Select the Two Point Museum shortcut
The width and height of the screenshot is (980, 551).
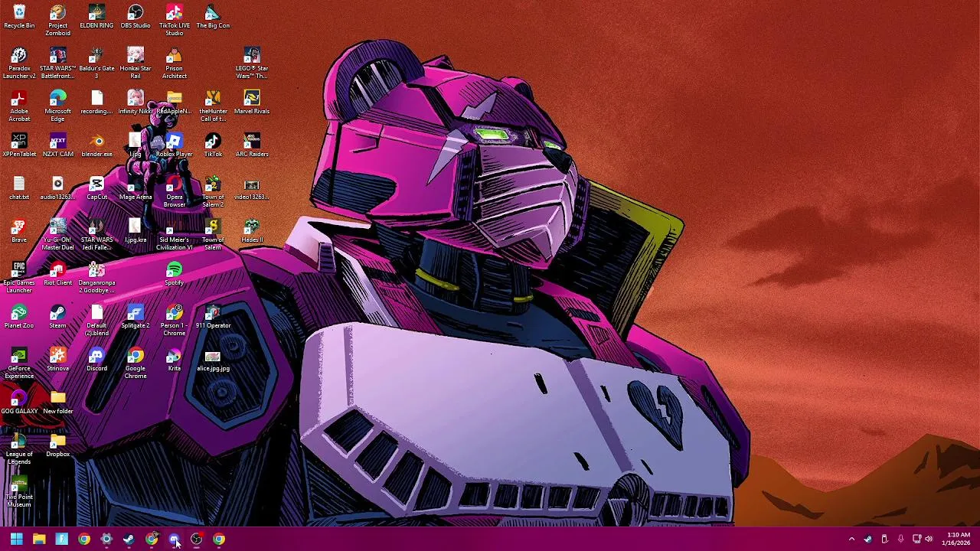[19, 492]
